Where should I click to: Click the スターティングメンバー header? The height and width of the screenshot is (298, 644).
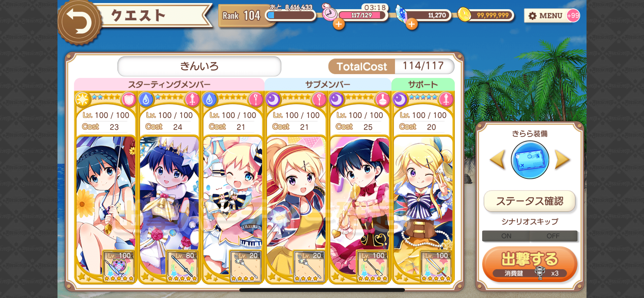(x=169, y=84)
